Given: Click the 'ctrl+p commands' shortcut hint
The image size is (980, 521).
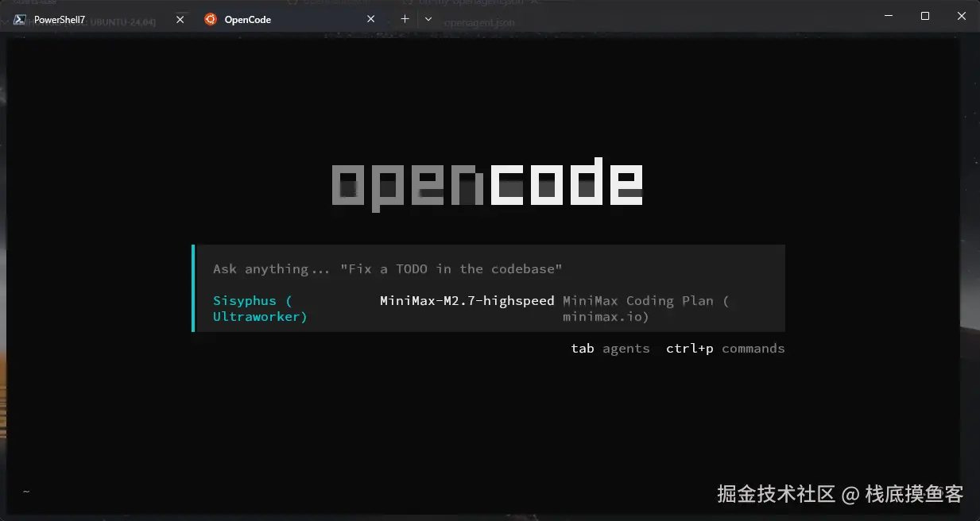Looking at the screenshot, I should pos(726,348).
